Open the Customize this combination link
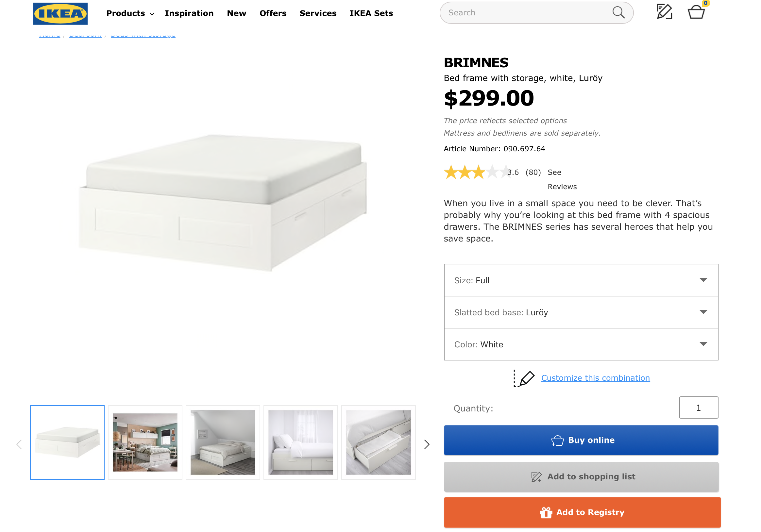This screenshot has width=761, height=532. click(x=595, y=378)
